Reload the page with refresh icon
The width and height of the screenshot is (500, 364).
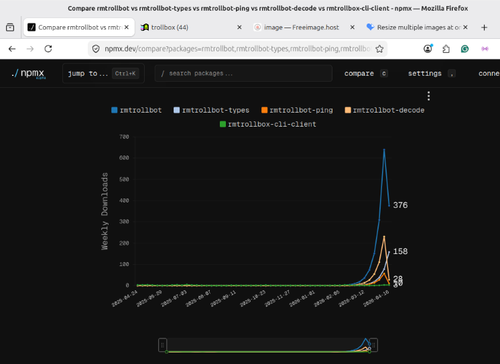coord(48,49)
